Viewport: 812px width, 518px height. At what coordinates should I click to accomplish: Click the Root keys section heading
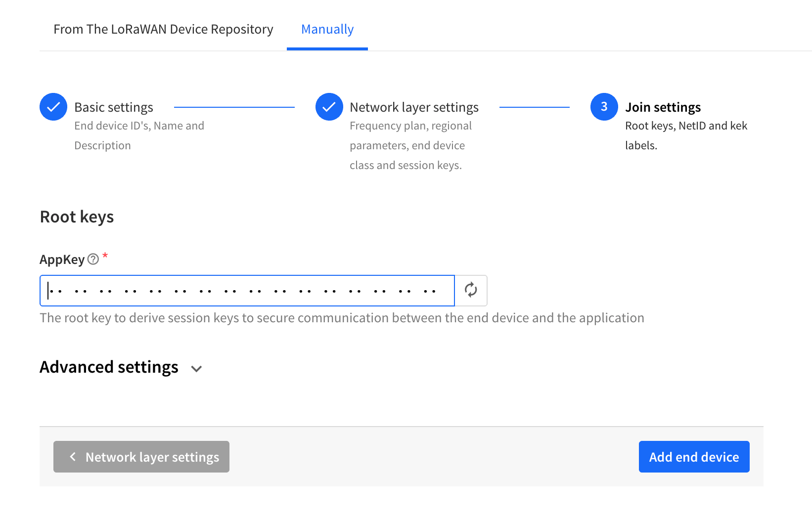[x=77, y=217]
